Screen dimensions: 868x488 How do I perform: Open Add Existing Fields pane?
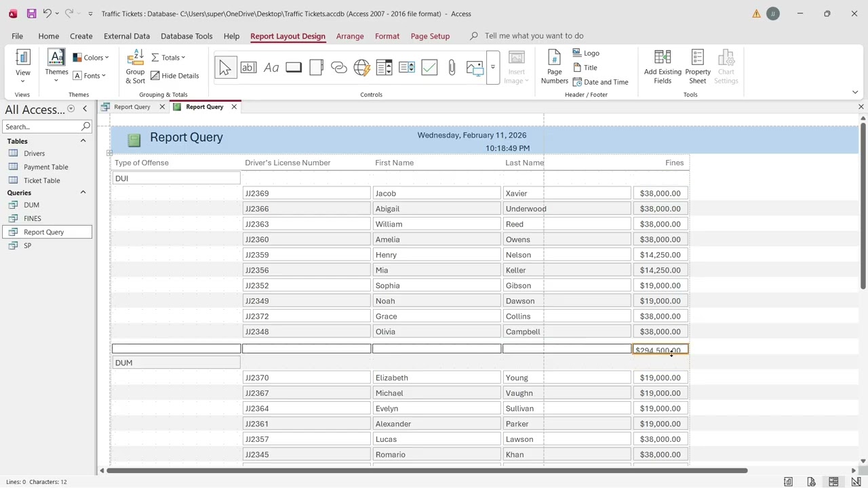click(x=663, y=66)
